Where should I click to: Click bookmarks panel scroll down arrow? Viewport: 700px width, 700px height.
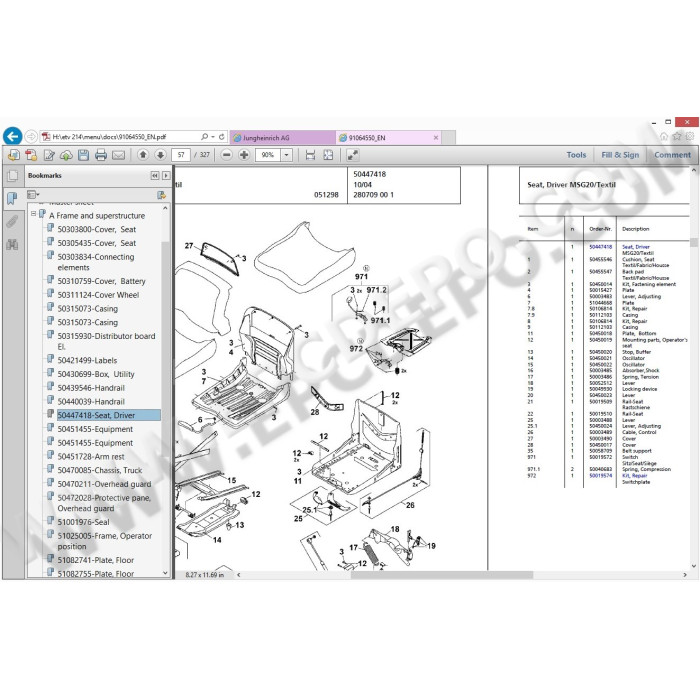tap(165, 573)
